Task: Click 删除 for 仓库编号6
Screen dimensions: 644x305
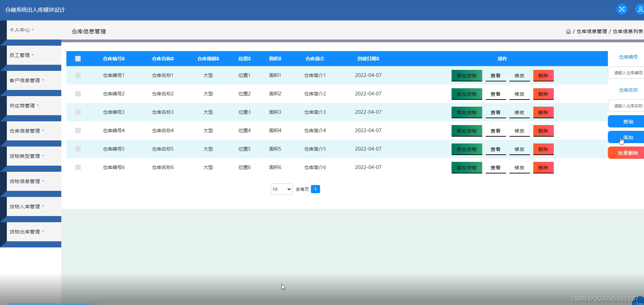Action: click(x=543, y=168)
